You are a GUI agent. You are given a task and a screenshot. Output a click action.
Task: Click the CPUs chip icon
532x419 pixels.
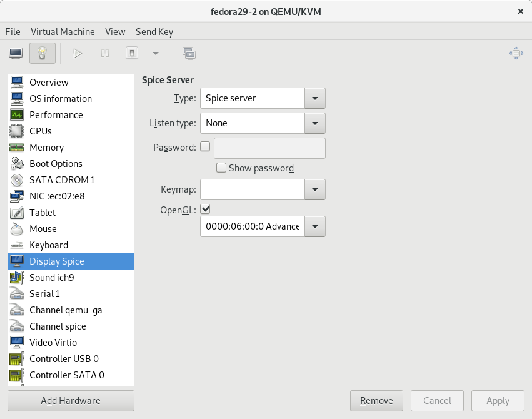tap(17, 131)
